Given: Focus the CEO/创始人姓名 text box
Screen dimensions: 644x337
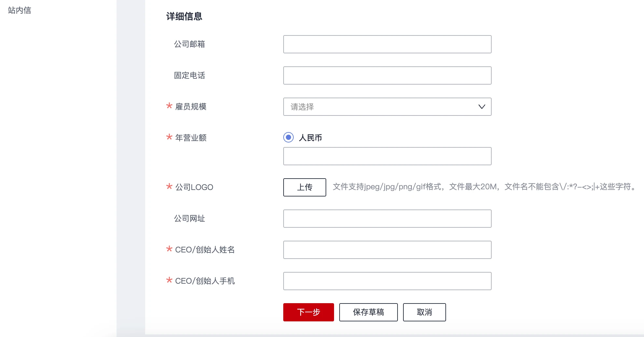Looking at the screenshot, I should [387, 250].
